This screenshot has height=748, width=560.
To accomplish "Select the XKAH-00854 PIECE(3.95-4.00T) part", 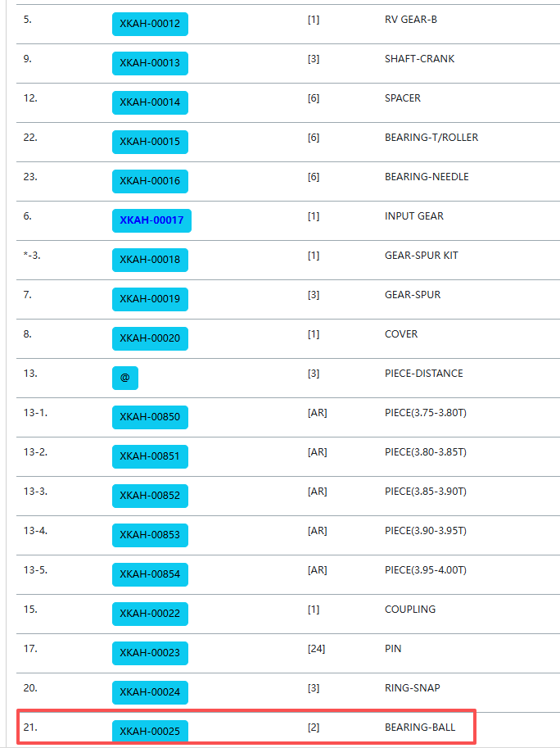I will tap(150, 575).
